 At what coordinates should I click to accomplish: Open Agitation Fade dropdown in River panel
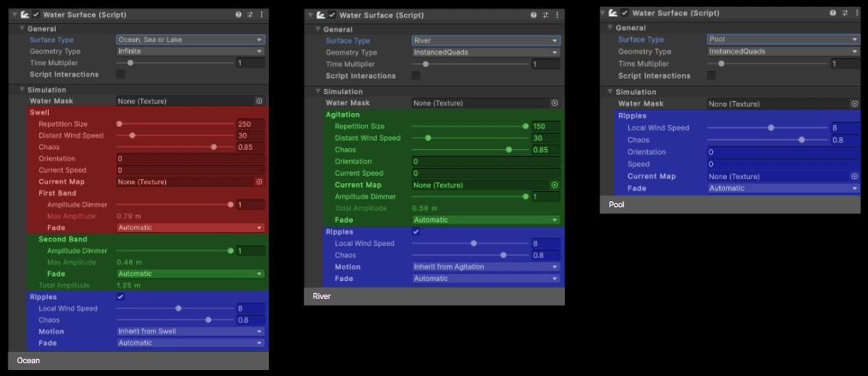[486, 220]
